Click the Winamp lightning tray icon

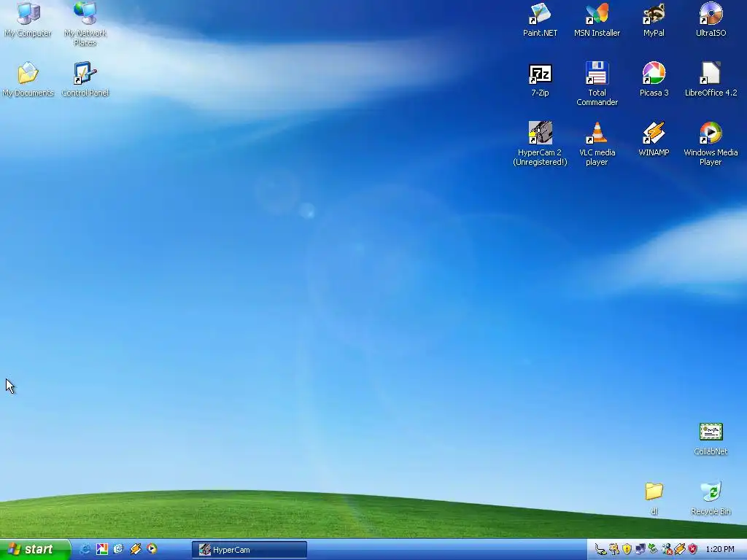click(x=680, y=549)
